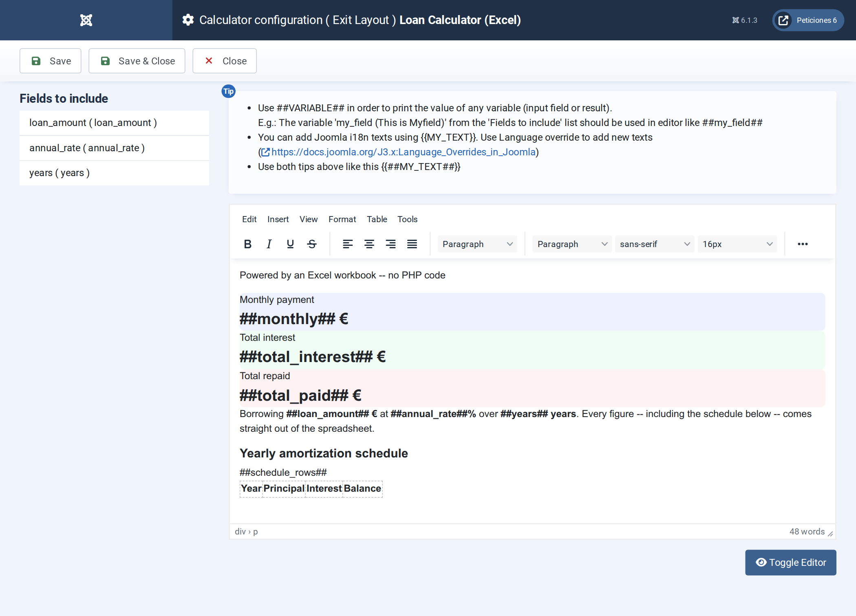Screen dimensions: 856x616
Task: Click the ##total_interest## € placeholder
Action: (x=313, y=357)
